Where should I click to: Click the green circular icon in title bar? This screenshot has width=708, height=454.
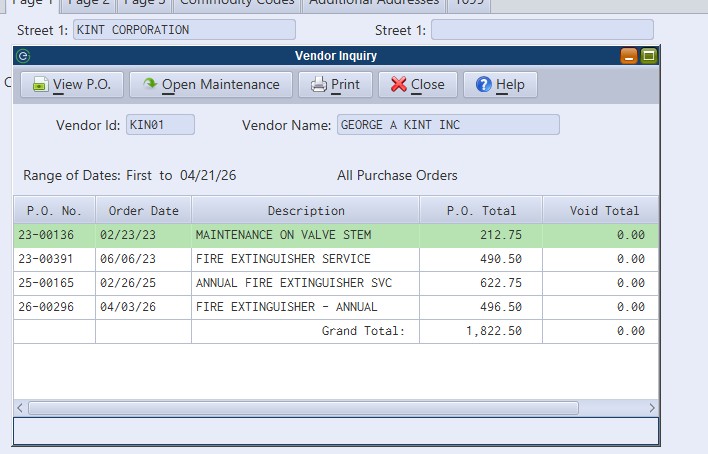point(23,56)
